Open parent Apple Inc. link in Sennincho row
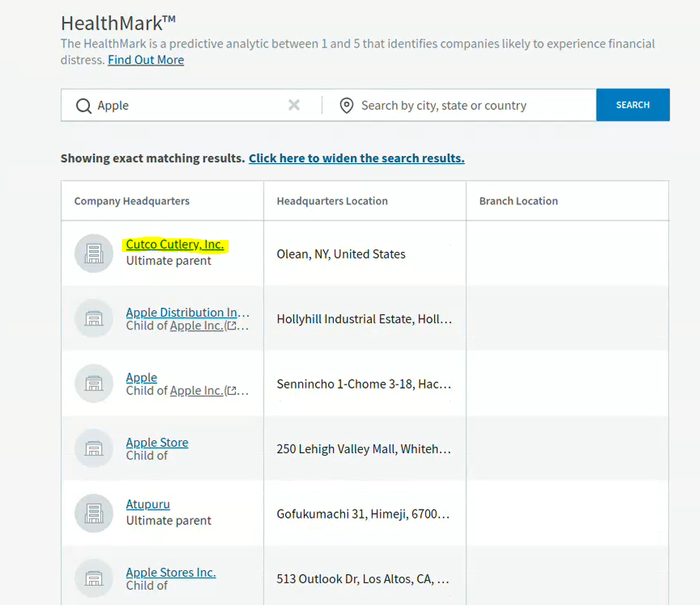Image resolution: width=700 pixels, height=605 pixels. pyautogui.click(x=196, y=391)
